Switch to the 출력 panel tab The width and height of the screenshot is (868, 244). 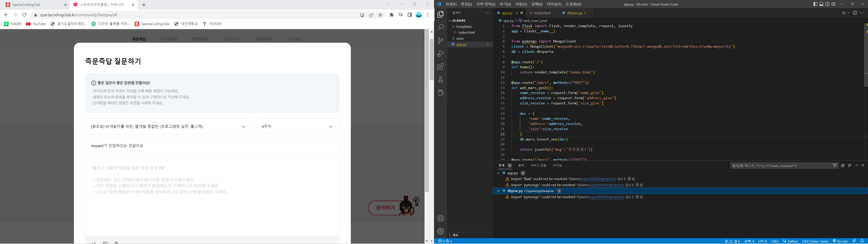click(521, 165)
